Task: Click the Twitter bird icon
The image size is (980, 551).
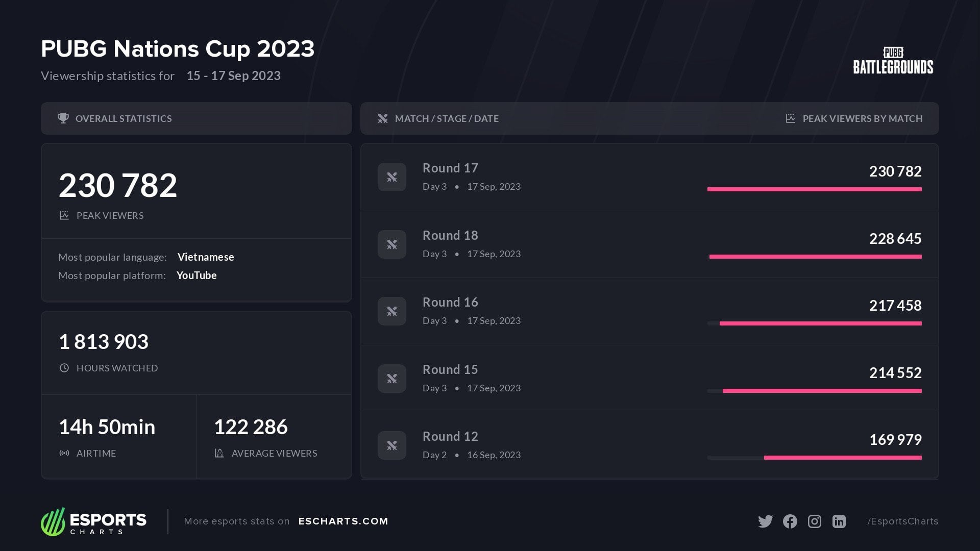Action: 765,521
